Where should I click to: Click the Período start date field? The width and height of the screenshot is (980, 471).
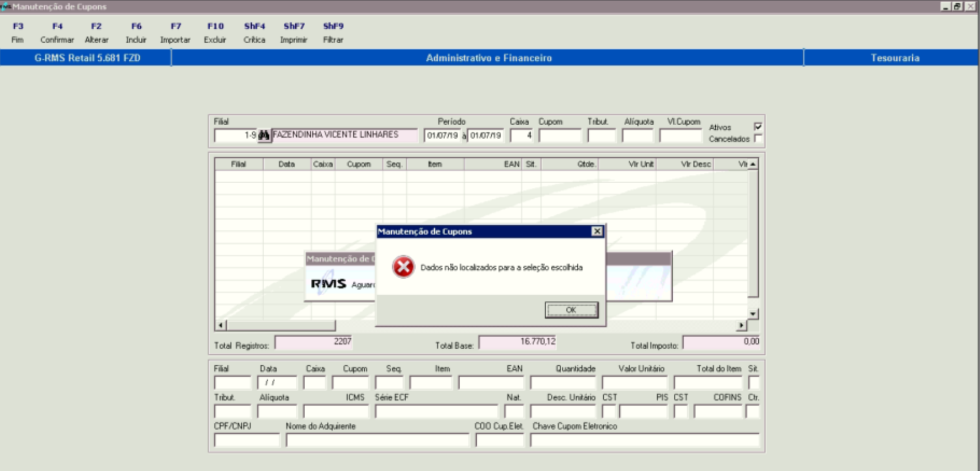tap(442, 136)
